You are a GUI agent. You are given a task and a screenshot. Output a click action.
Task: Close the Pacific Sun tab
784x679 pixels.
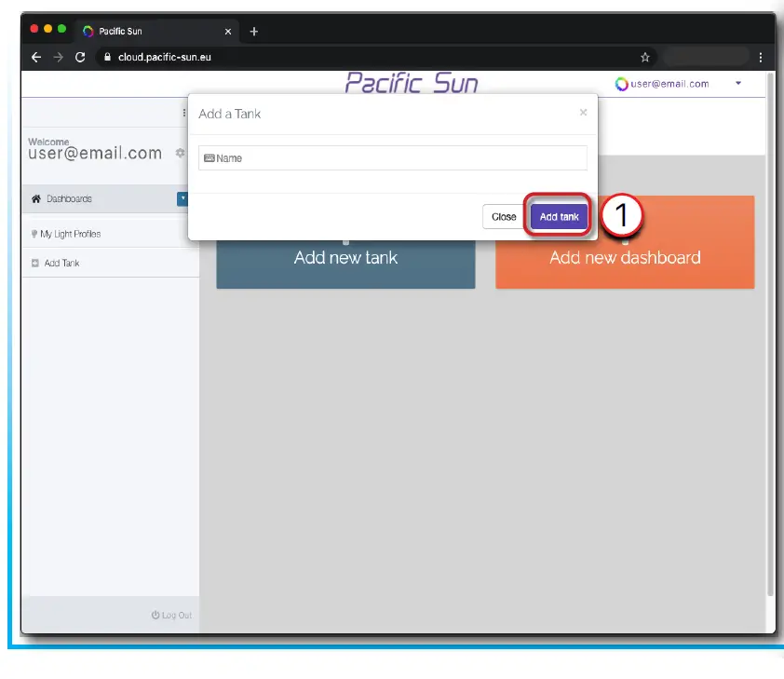pos(228,32)
